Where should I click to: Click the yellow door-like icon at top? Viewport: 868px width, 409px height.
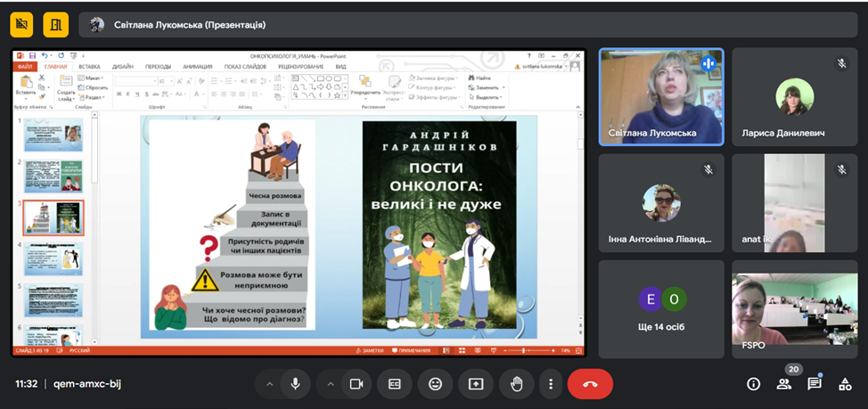(56, 24)
